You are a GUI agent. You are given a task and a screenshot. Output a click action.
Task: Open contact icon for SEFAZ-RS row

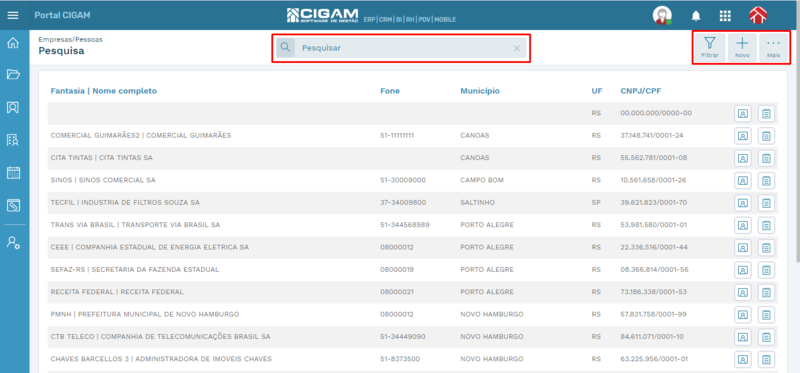(743, 270)
